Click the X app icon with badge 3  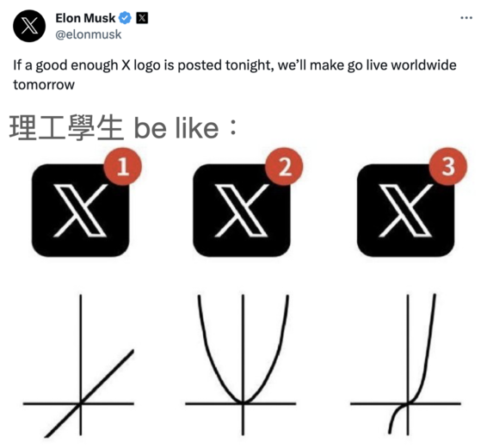(x=405, y=210)
